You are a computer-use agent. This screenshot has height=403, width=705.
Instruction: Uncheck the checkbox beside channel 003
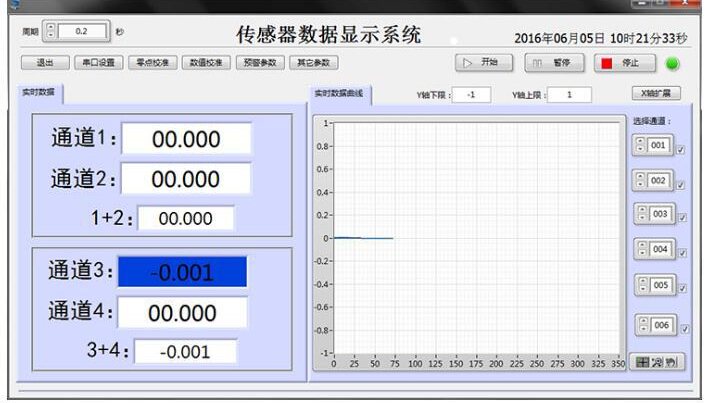point(683,218)
